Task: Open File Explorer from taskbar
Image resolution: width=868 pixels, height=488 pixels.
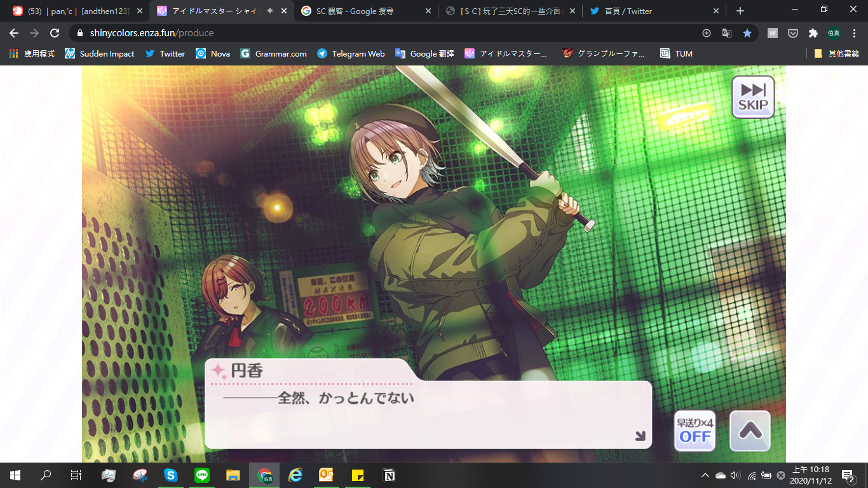Action: click(233, 475)
